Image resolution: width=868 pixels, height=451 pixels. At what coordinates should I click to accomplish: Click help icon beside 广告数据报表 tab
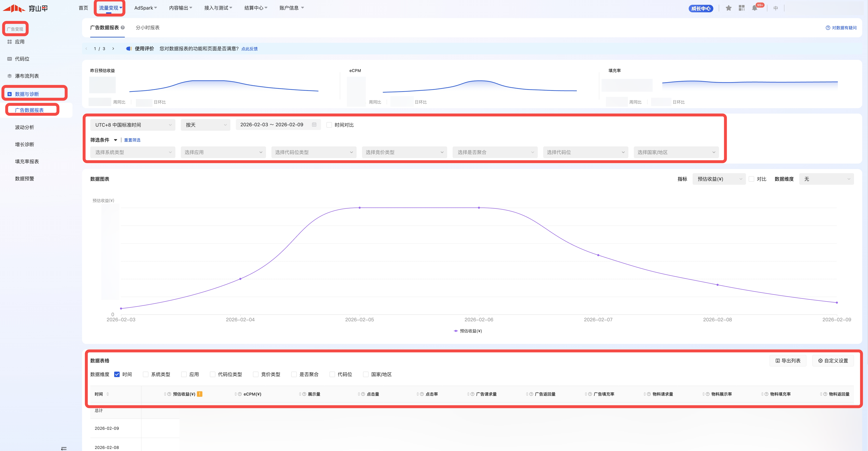pyautogui.click(x=123, y=28)
